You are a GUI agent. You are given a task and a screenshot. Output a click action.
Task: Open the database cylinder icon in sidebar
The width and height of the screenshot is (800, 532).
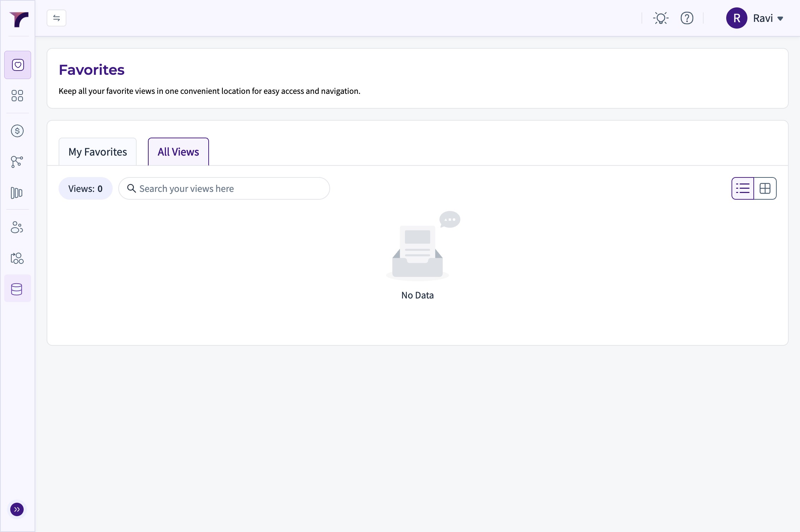17,289
